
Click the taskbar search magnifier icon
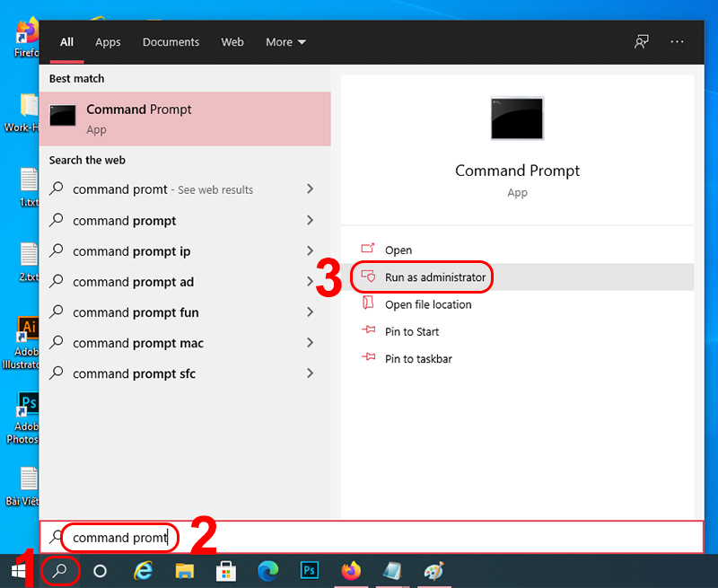pyautogui.click(x=61, y=571)
